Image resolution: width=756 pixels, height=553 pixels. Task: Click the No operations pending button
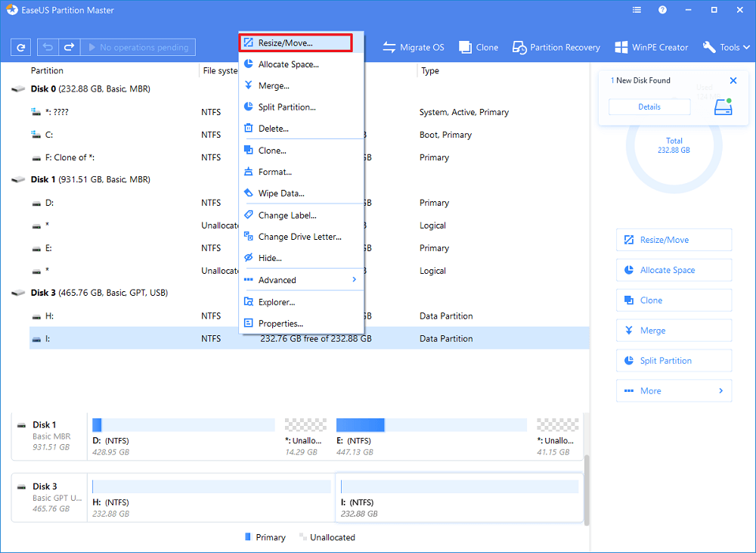pos(138,48)
